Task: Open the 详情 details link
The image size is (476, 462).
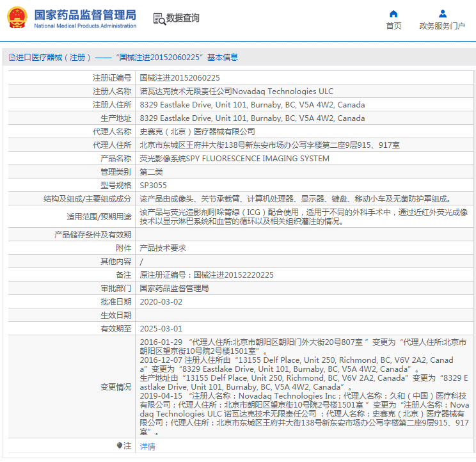Action: point(147,446)
